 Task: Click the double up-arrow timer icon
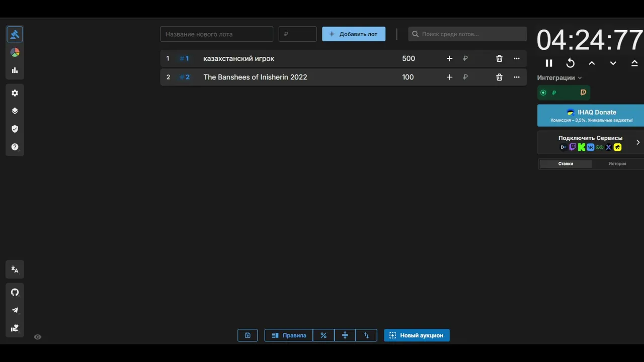(634, 63)
